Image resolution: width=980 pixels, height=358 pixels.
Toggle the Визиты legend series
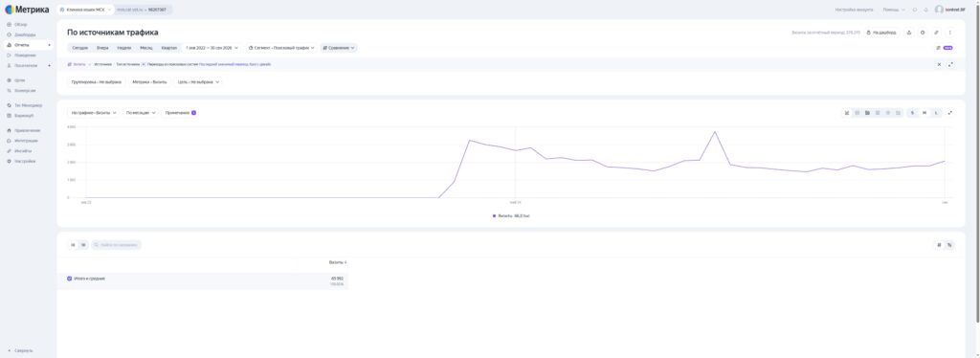pos(511,215)
